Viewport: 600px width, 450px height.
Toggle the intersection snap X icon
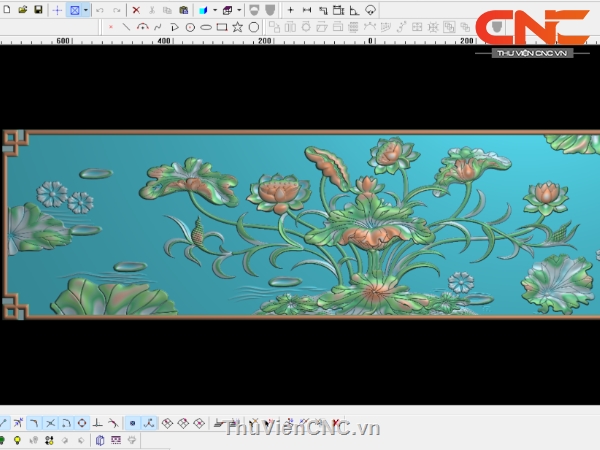click(50, 423)
